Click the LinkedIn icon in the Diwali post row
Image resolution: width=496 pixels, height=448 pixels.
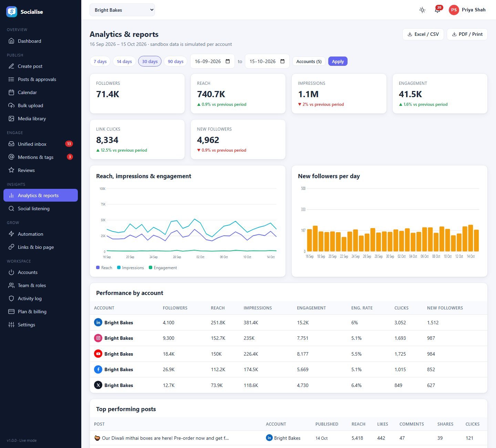[269, 438]
